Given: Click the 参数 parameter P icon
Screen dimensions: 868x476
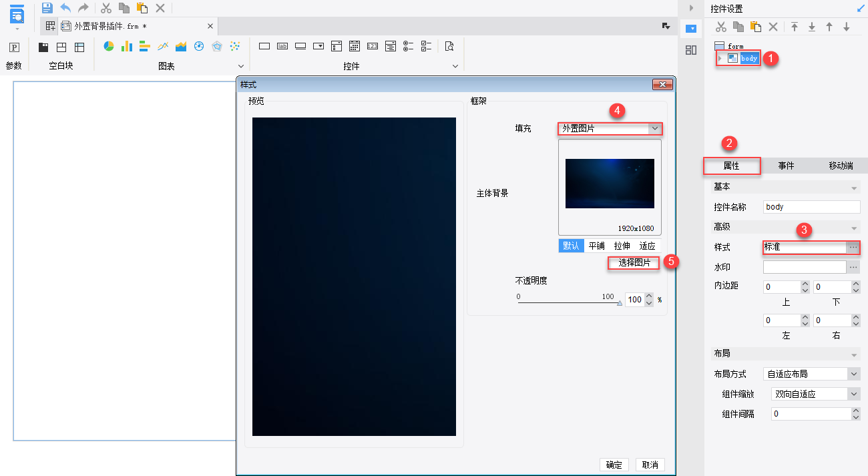Looking at the screenshot, I should point(14,47).
